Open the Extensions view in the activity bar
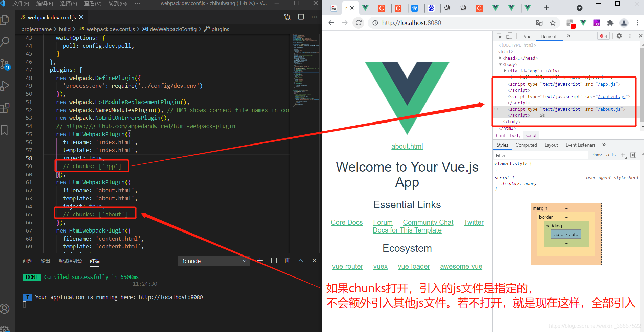 click(5, 108)
